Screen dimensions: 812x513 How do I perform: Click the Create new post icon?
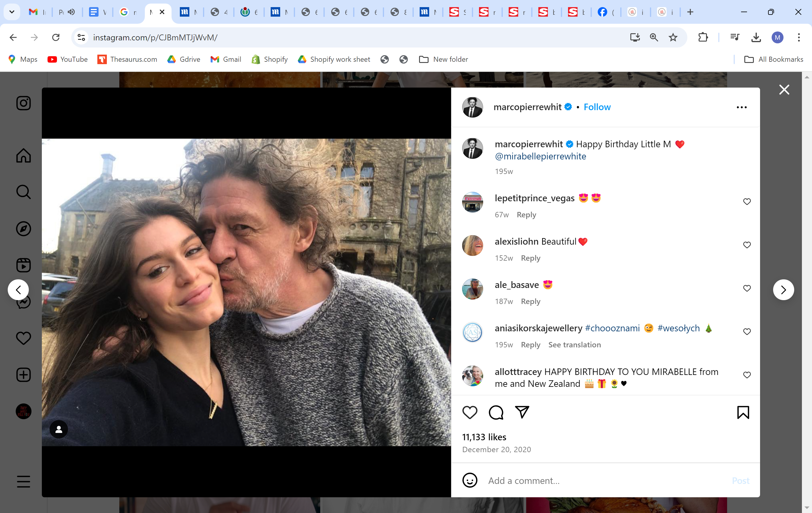pyautogui.click(x=23, y=375)
